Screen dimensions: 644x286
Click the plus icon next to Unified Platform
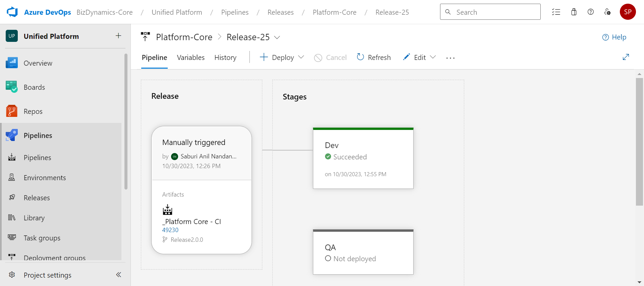118,36
